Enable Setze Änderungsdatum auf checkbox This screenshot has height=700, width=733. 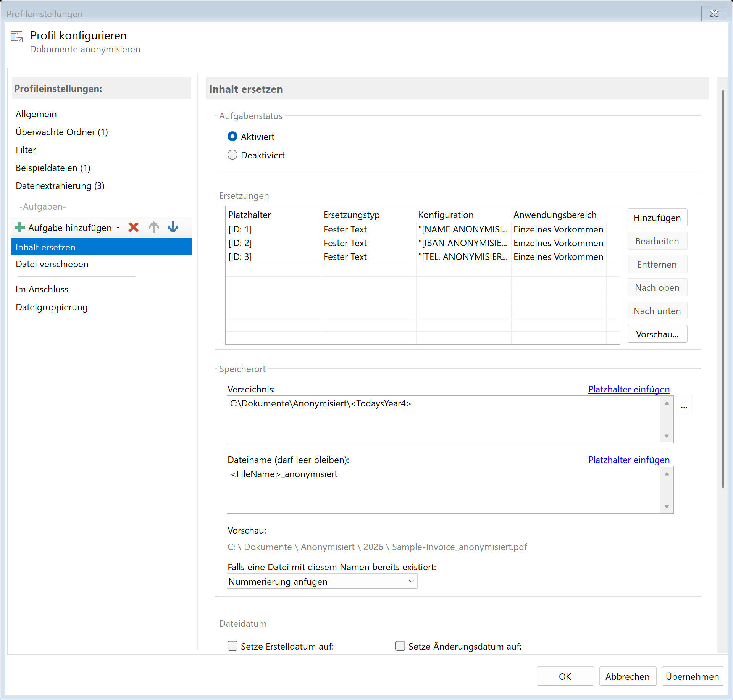[x=400, y=646]
